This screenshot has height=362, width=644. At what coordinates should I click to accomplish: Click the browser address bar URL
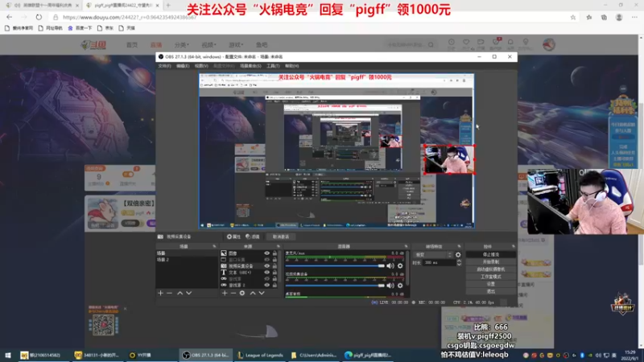pyautogui.click(x=130, y=17)
